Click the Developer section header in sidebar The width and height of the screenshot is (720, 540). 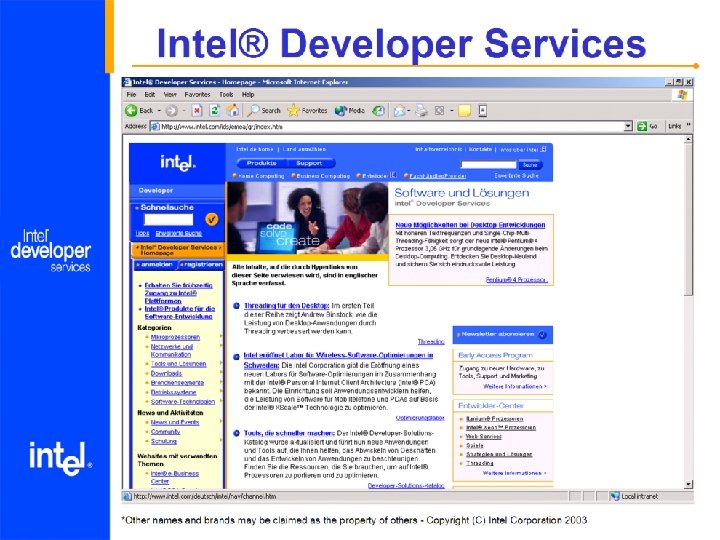pyautogui.click(x=177, y=190)
